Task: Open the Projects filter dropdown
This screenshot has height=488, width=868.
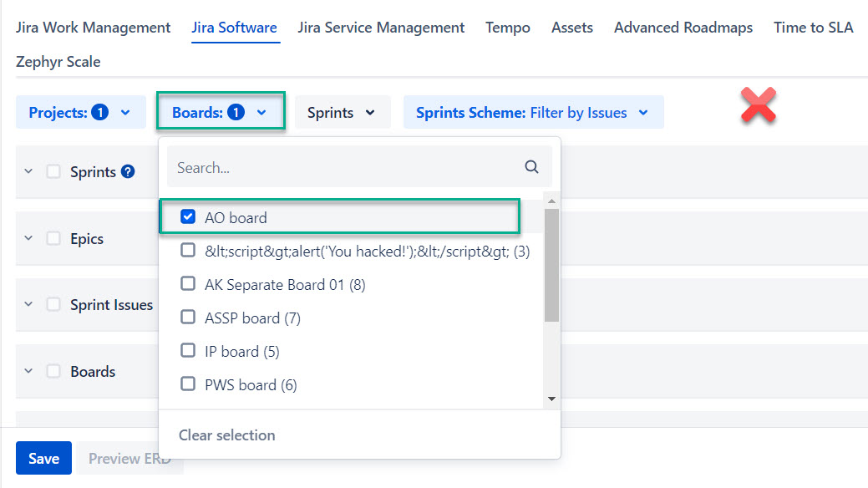Action: [x=80, y=113]
